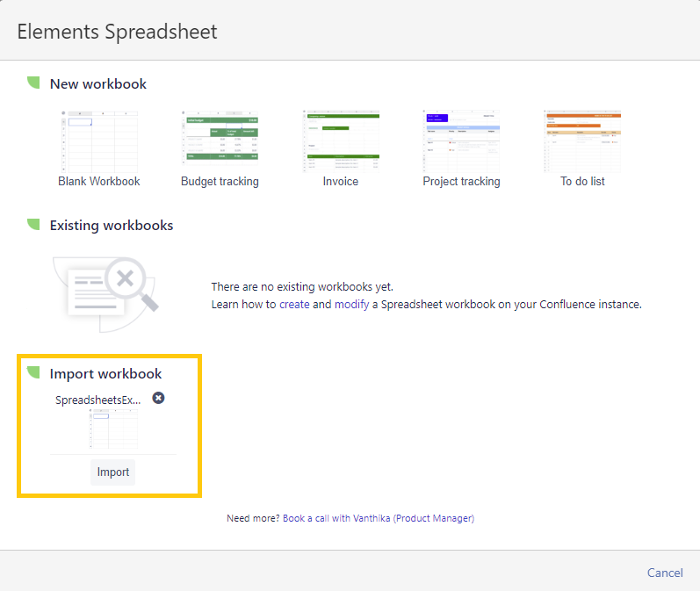The image size is (700, 591).
Task: Cancel the Elements Spreadsheet dialog
Action: point(665,573)
